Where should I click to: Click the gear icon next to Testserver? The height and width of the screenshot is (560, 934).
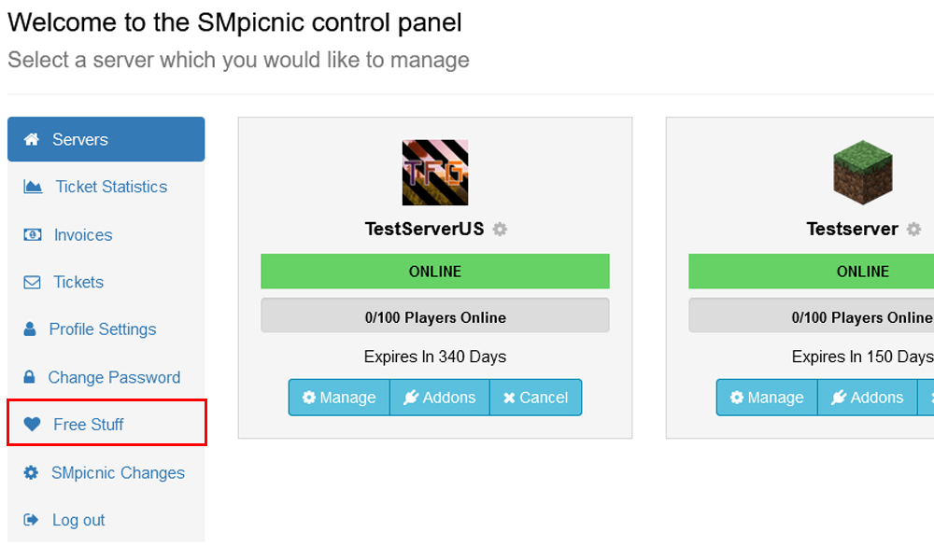[913, 229]
